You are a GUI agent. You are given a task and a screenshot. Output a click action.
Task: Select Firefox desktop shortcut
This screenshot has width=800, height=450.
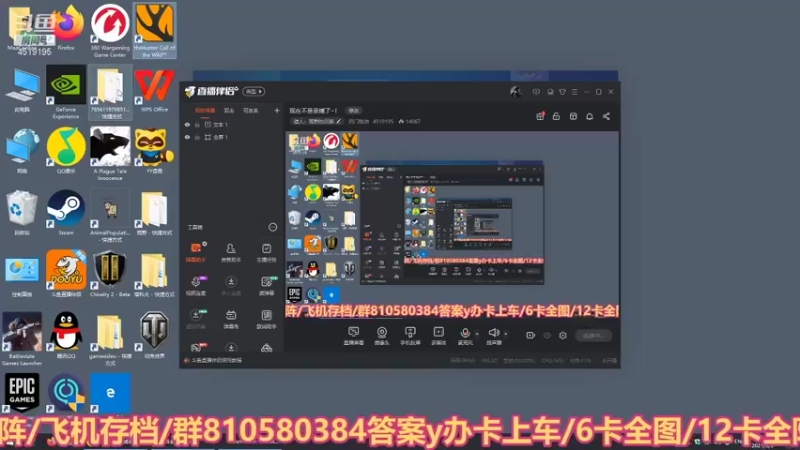click(x=66, y=29)
